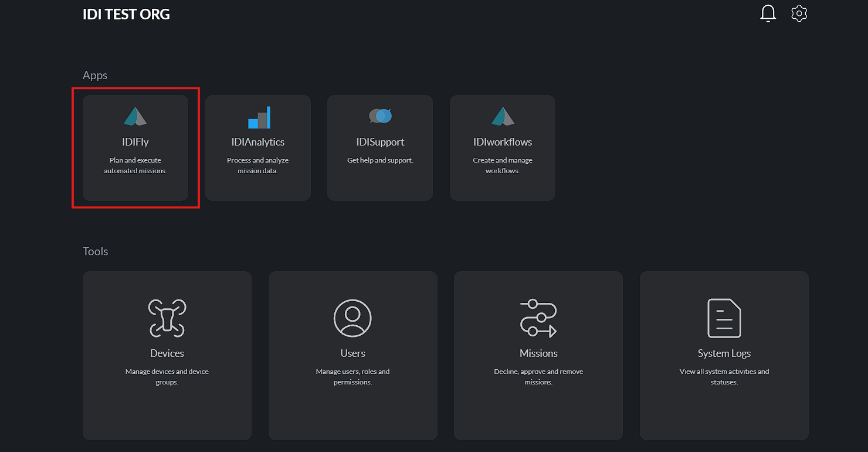Screen dimensions: 868x452
Task: Select the Users tool title
Action: click(x=353, y=353)
